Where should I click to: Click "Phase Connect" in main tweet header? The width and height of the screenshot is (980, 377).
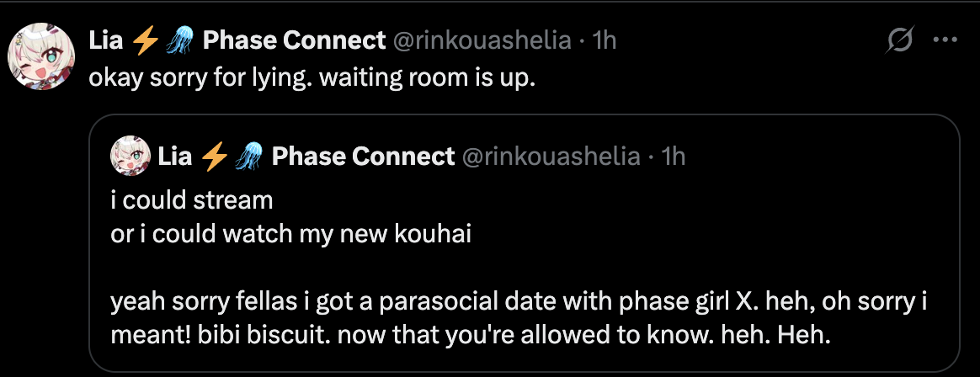click(295, 40)
